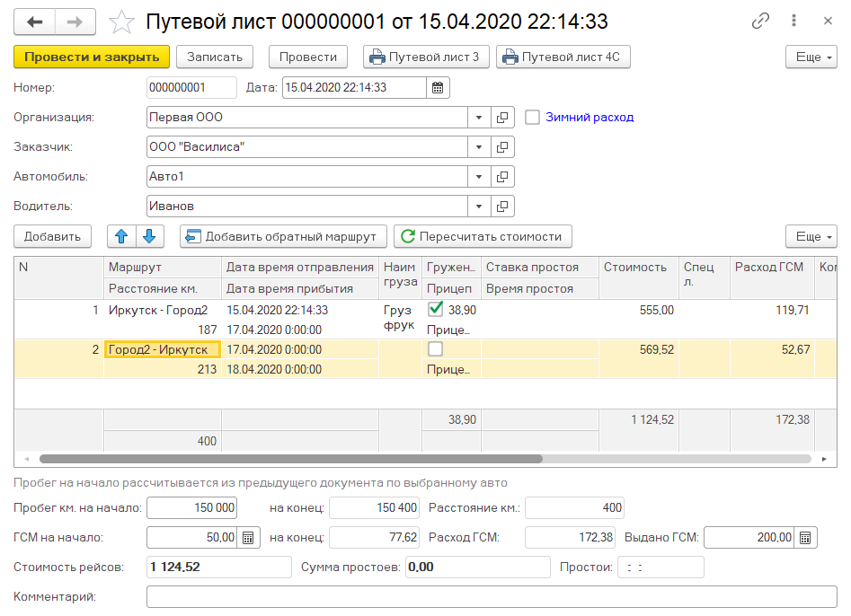This screenshot has height=616, width=851.
Task: Click the Записать button
Action: 215,57
